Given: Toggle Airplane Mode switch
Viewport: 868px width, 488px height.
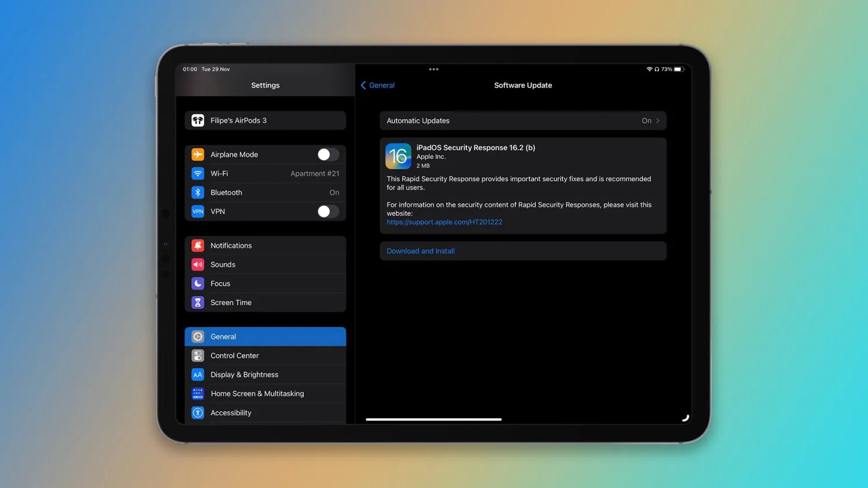Looking at the screenshot, I should click(328, 155).
